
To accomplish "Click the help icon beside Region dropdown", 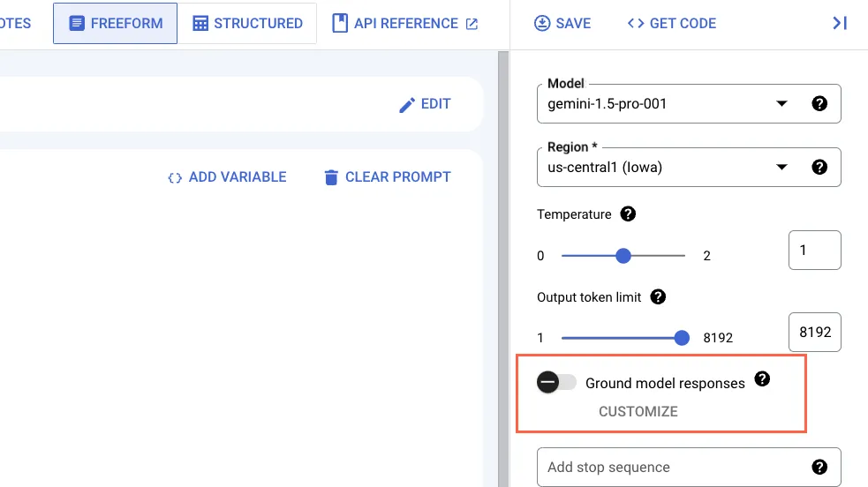I will 819,168.
